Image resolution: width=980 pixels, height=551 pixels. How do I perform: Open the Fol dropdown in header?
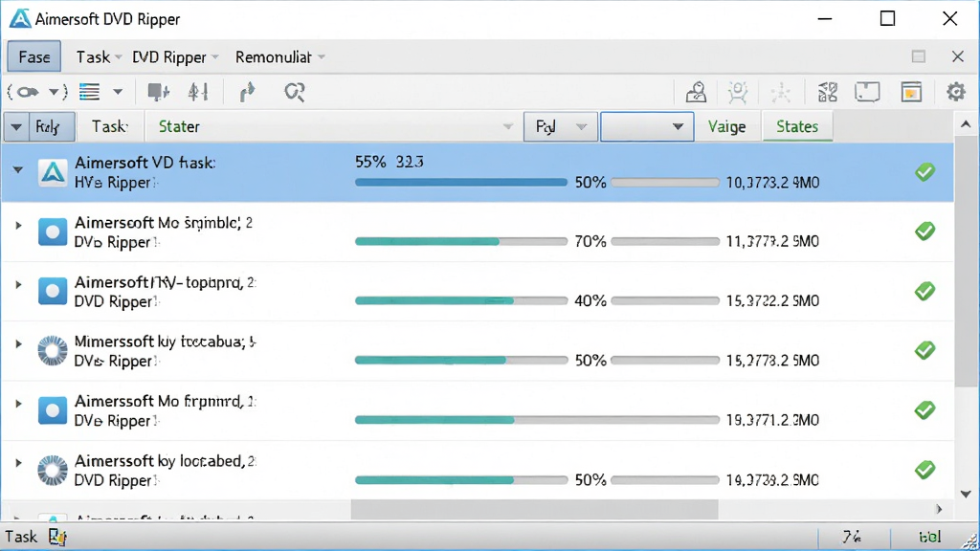pyautogui.click(x=560, y=127)
